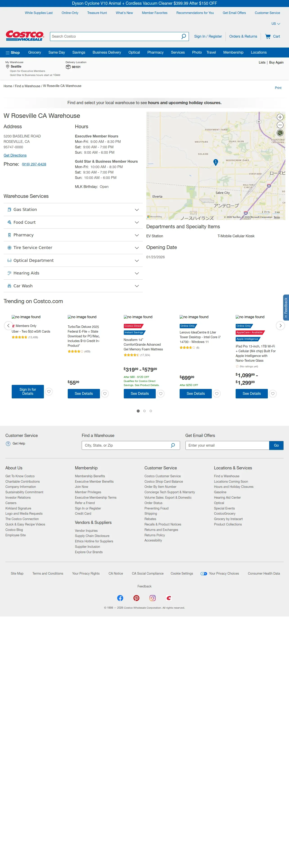Open Cookie Settings footer link
289x868 pixels.
(182, 573)
